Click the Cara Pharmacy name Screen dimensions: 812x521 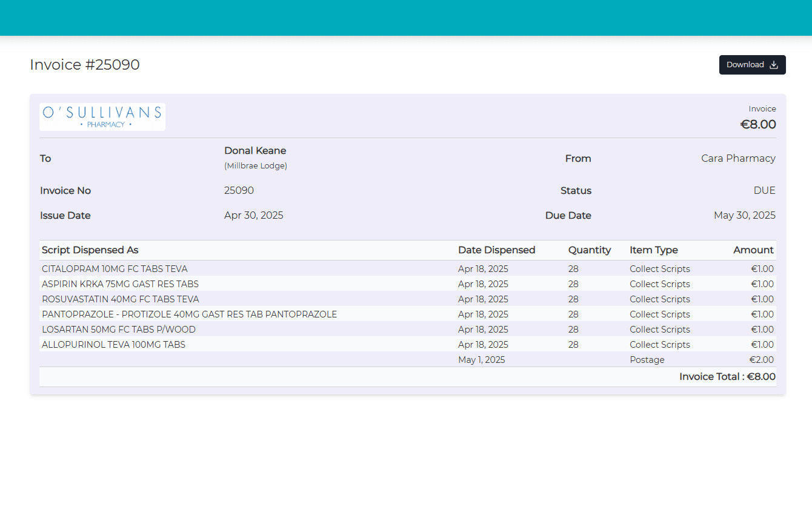click(x=738, y=158)
